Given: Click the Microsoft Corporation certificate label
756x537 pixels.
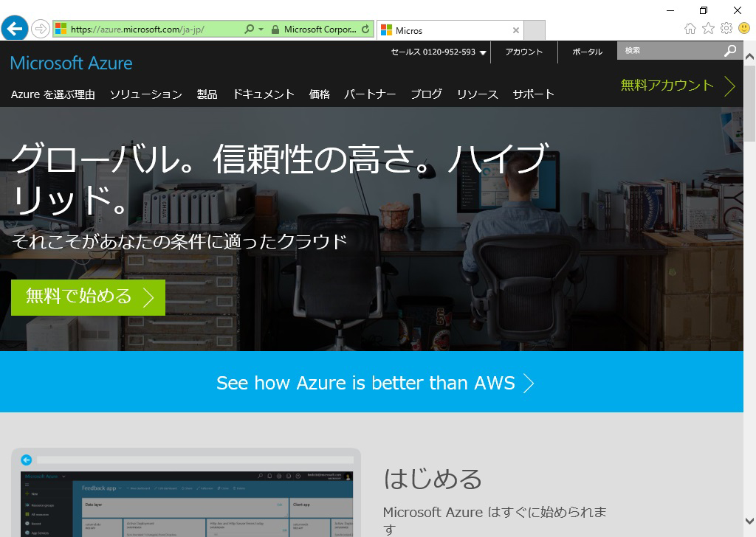Looking at the screenshot, I should [320, 30].
